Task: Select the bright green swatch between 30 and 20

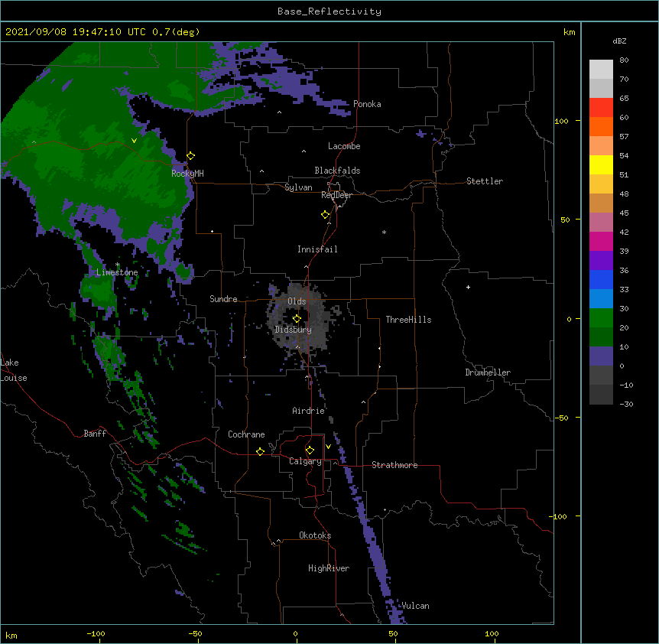Action: (x=601, y=318)
